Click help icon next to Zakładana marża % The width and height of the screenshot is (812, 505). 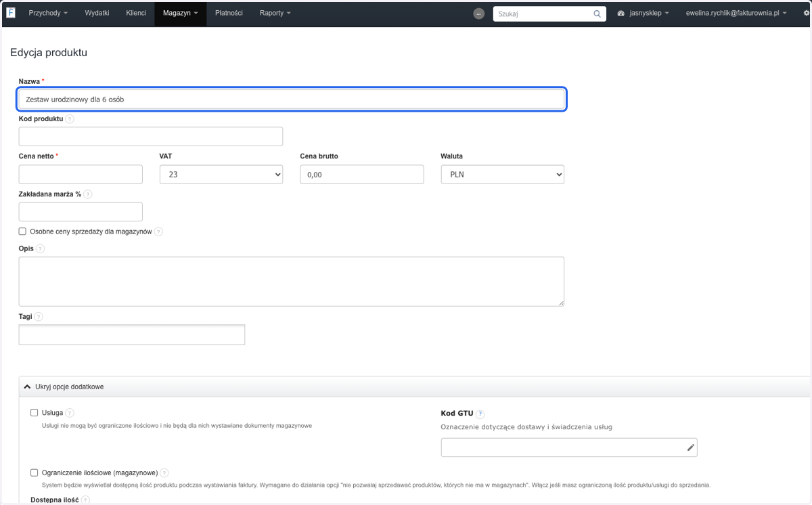coord(88,194)
